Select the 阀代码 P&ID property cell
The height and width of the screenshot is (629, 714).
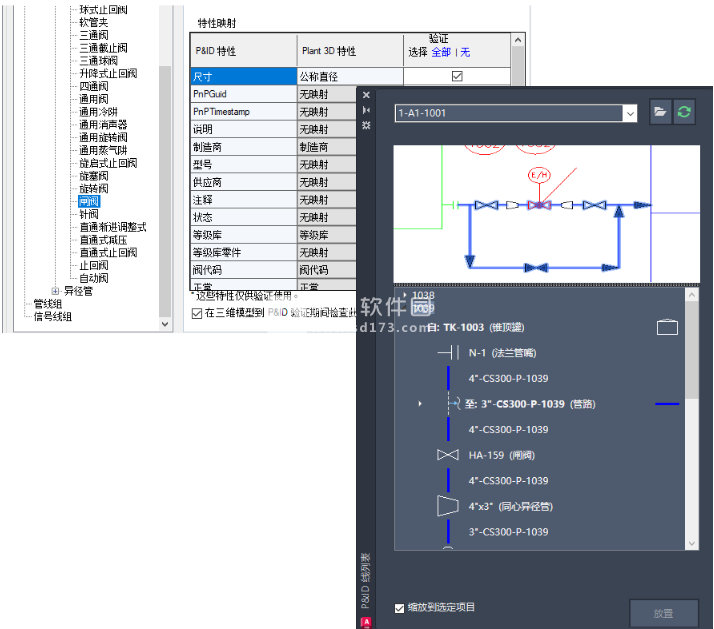[x=244, y=270]
